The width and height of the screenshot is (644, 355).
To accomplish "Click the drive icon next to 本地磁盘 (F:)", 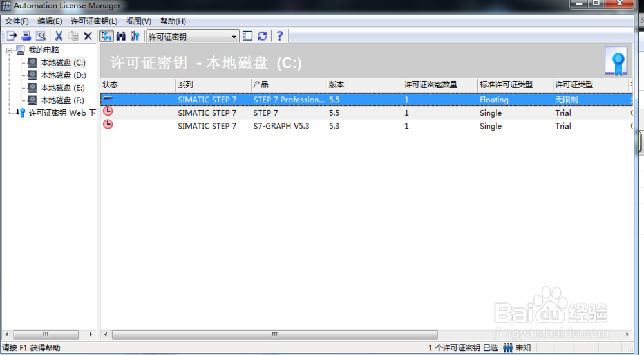I will (32, 100).
